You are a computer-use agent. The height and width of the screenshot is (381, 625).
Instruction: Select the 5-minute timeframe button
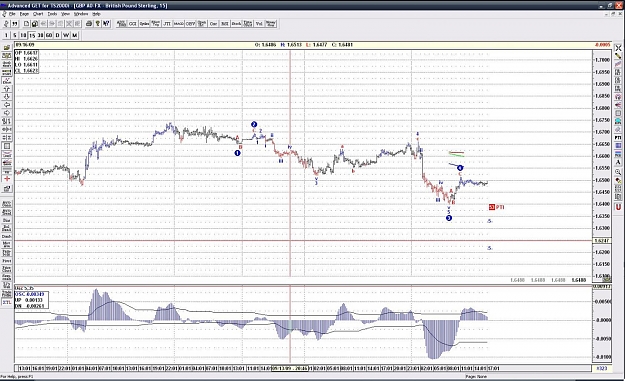pos(15,35)
